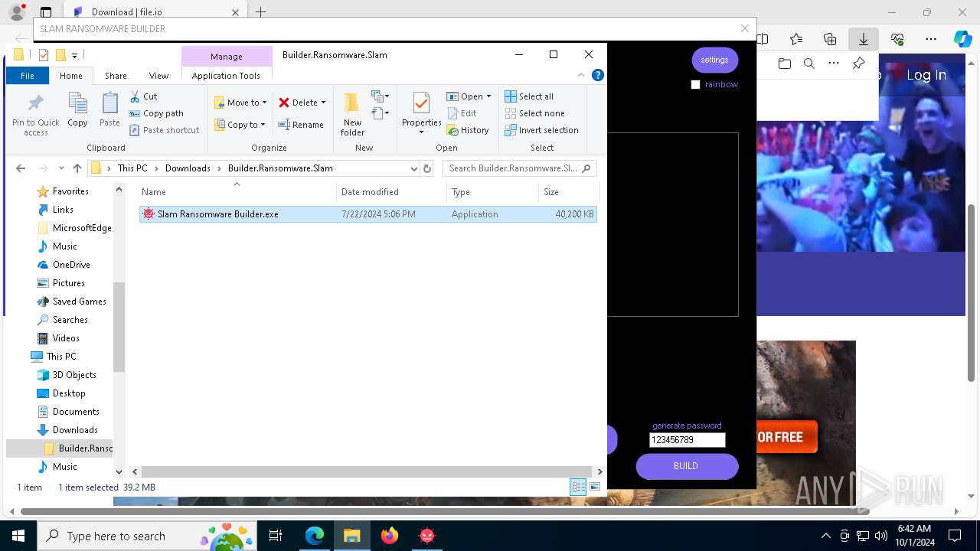Click the Rename command
This screenshot has height=551, width=980.
point(301,125)
